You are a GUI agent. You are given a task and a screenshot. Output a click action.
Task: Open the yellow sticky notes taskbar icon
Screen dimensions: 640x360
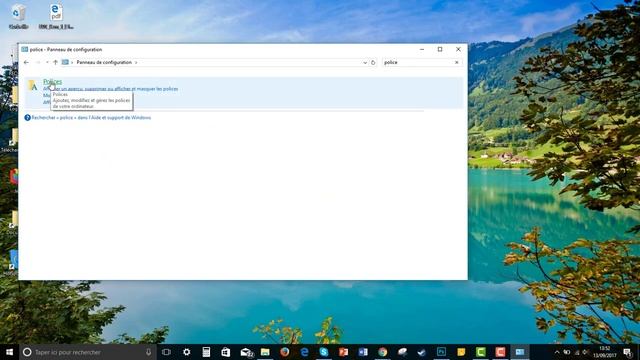(x=461, y=352)
